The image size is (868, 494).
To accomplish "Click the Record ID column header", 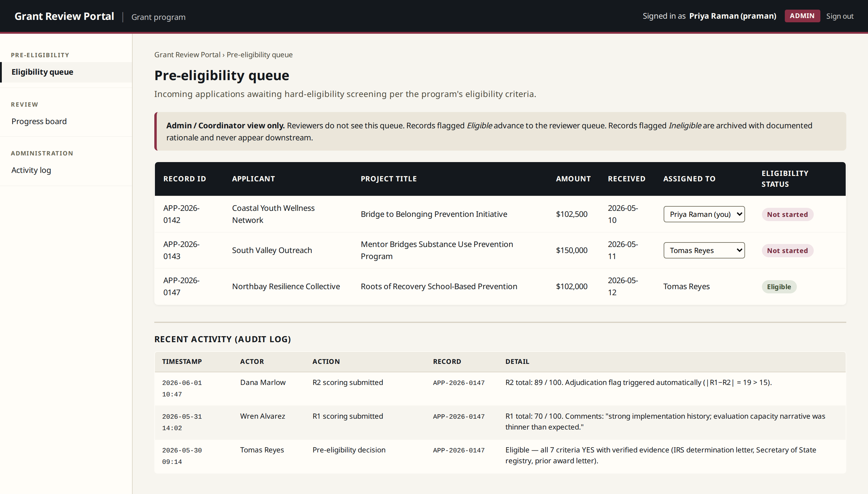I will click(185, 179).
